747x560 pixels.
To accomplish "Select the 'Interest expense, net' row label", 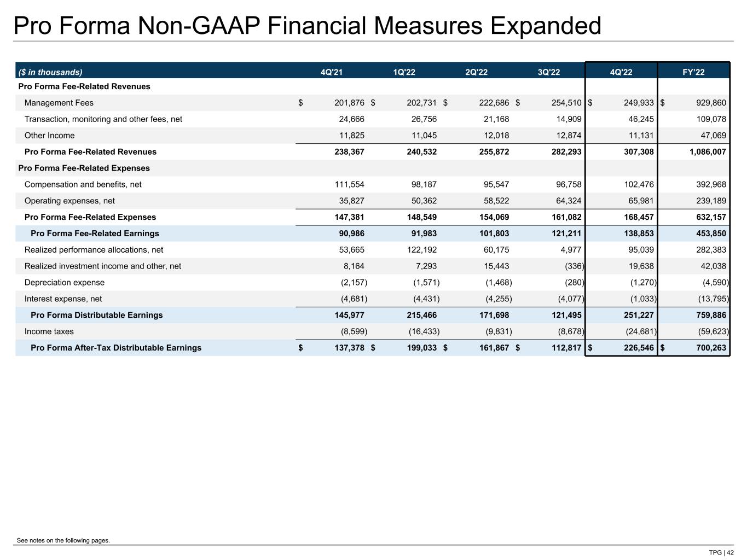I will tap(63, 299).
